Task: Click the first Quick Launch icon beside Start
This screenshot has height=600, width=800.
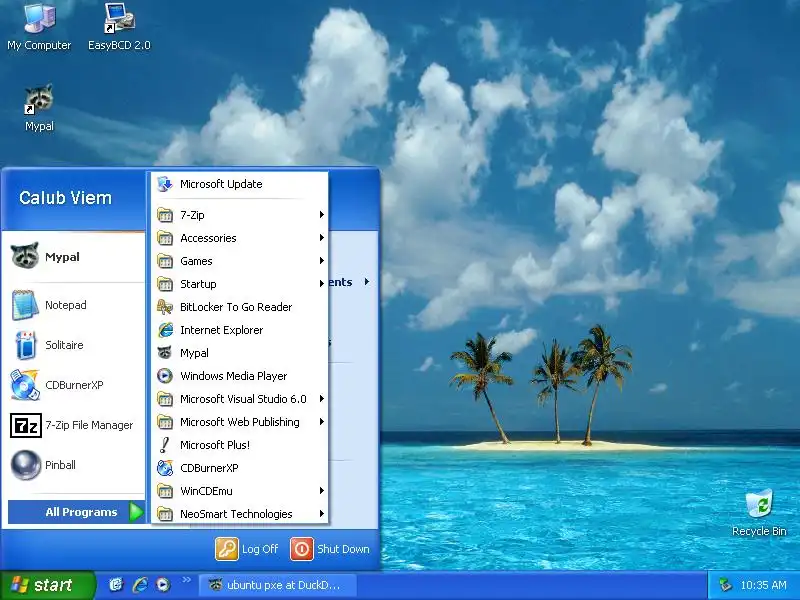Action: [116, 584]
